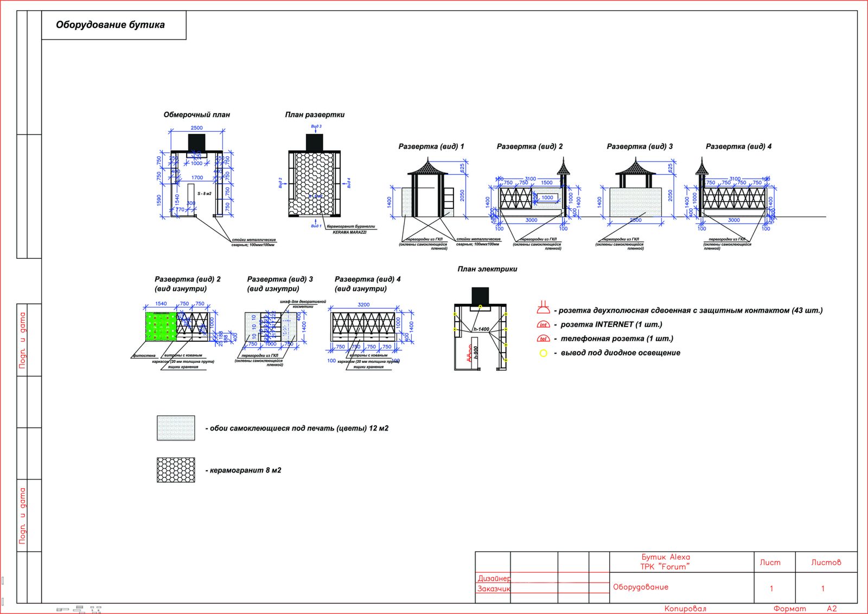Screen dimensions: 868x614
Task: Pick the self-adhesive wallpaper pattern swatch
Action: (x=176, y=428)
